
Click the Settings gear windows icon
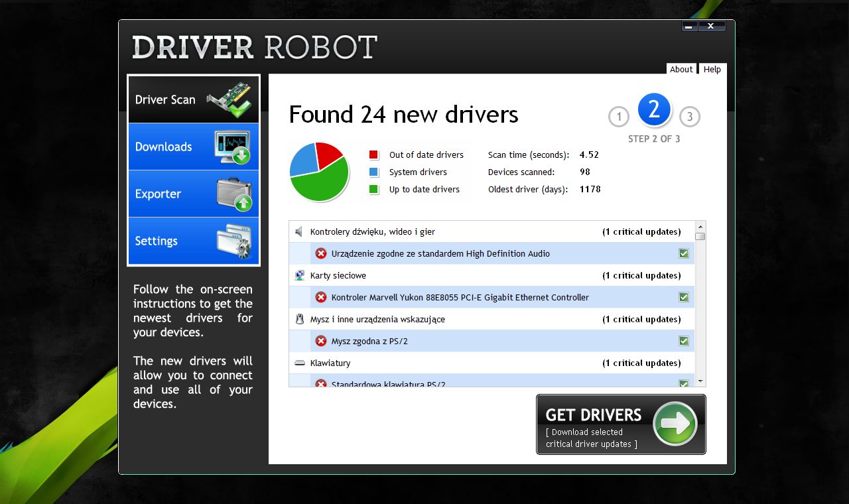coord(234,241)
